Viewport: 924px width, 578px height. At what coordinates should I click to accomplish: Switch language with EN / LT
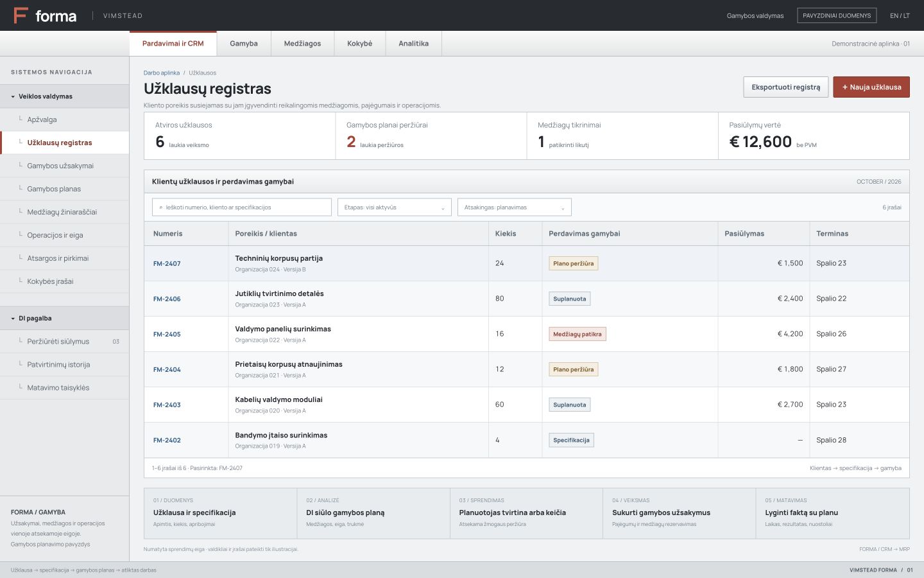coord(900,15)
